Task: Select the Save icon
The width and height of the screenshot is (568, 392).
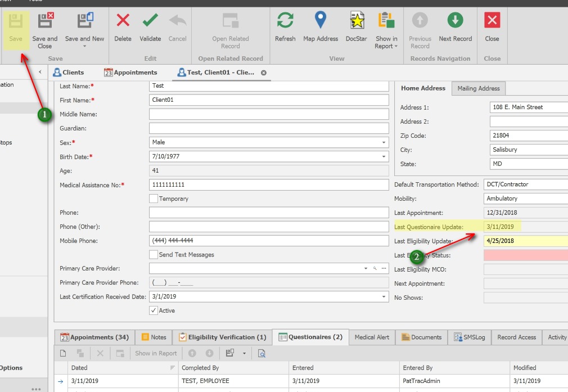Action: (x=15, y=22)
